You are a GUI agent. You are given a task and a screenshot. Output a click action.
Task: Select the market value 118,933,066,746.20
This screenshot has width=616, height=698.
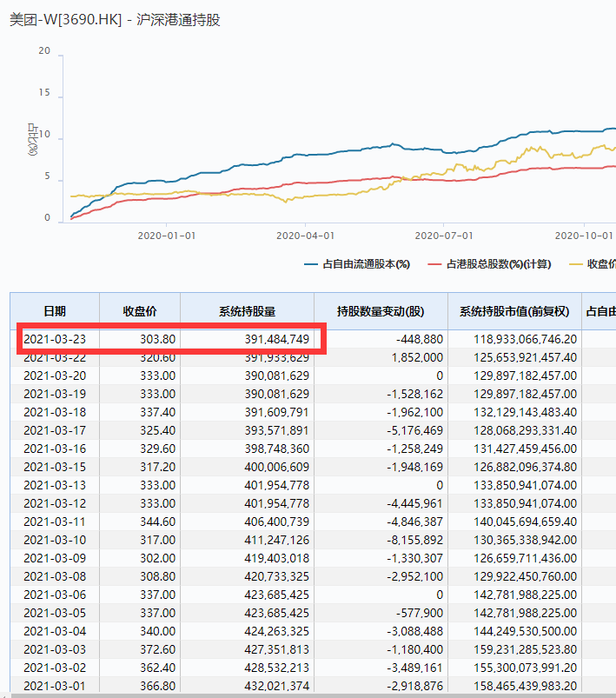525,339
